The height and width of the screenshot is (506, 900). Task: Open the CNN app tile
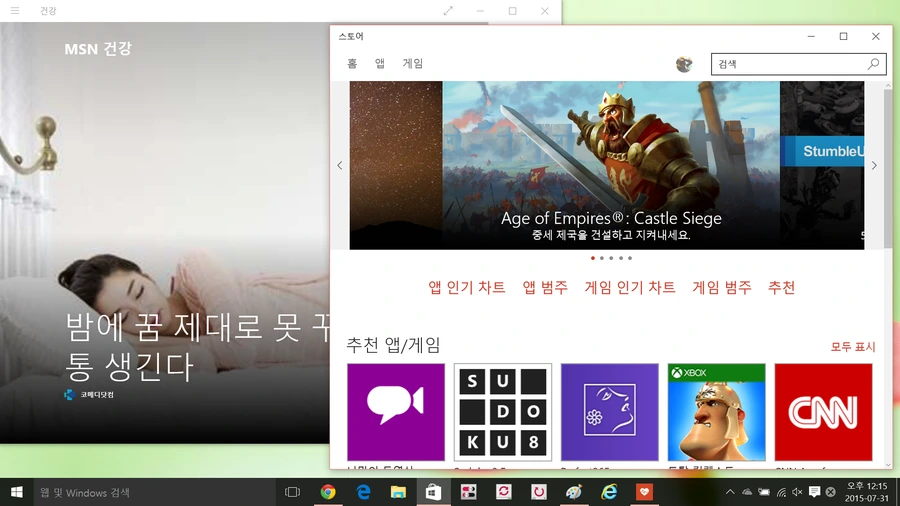[823, 412]
